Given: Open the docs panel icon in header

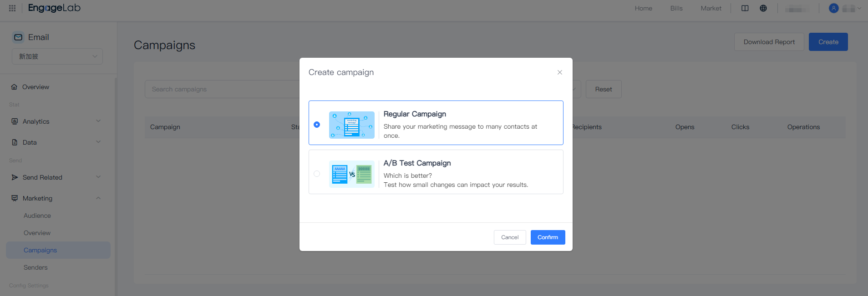Looking at the screenshot, I should 745,8.
